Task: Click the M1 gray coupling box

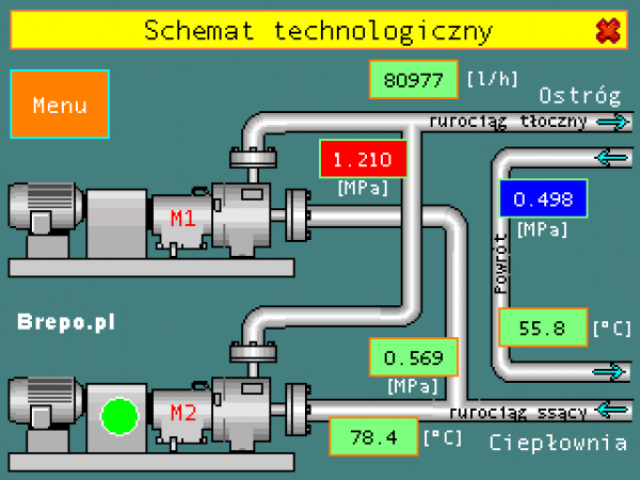Action: [117, 223]
